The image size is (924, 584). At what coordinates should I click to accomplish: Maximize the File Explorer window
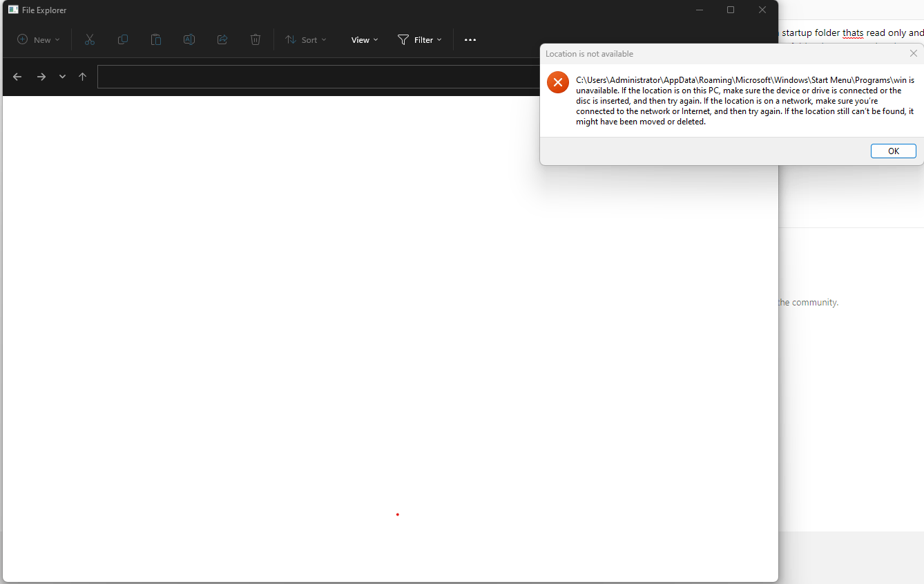731,10
